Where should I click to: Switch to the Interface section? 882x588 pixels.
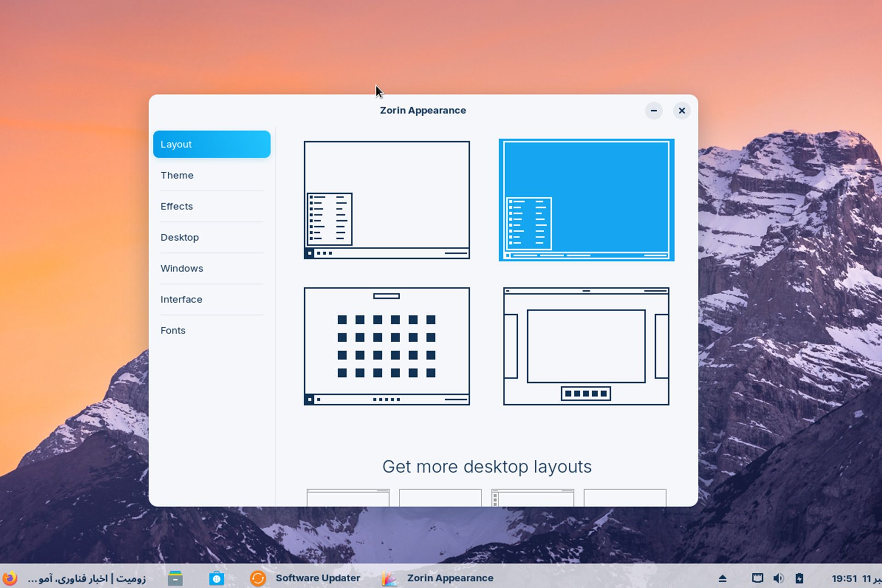tap(212, 300)
